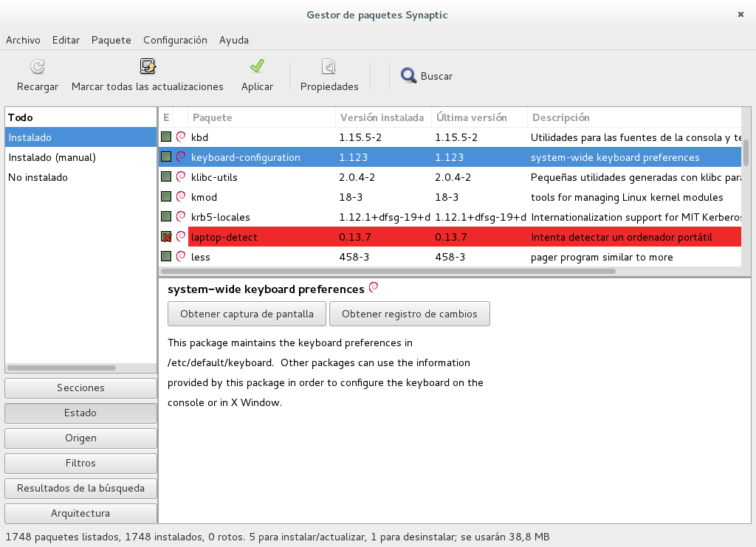The height and width of the screenshot is (547, 756).
Task: Click the green Aplicar checkmark icon
Action: click(x=257, y=66)
